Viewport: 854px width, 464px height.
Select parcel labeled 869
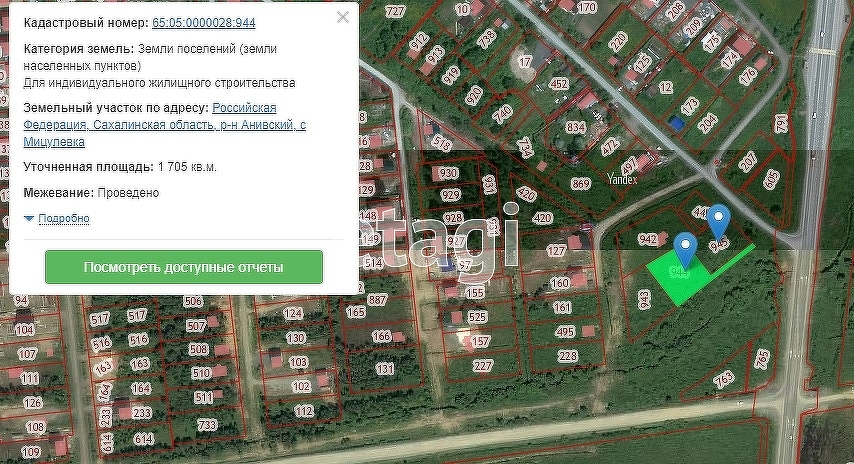coord(581,184)
